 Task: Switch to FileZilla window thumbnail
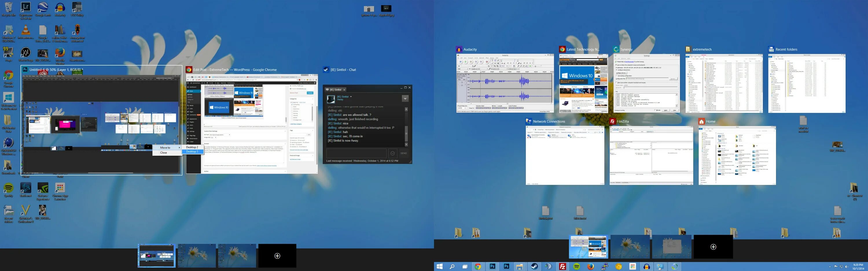pyautogui.click(x=651, y=155)
